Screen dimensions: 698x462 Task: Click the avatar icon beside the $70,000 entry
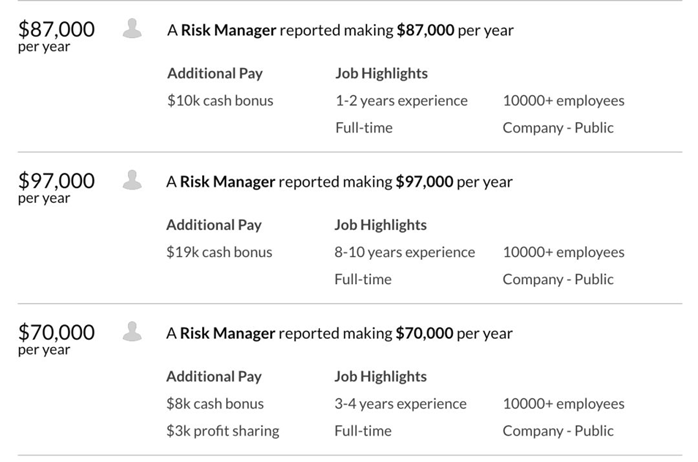tap(131, 331)
